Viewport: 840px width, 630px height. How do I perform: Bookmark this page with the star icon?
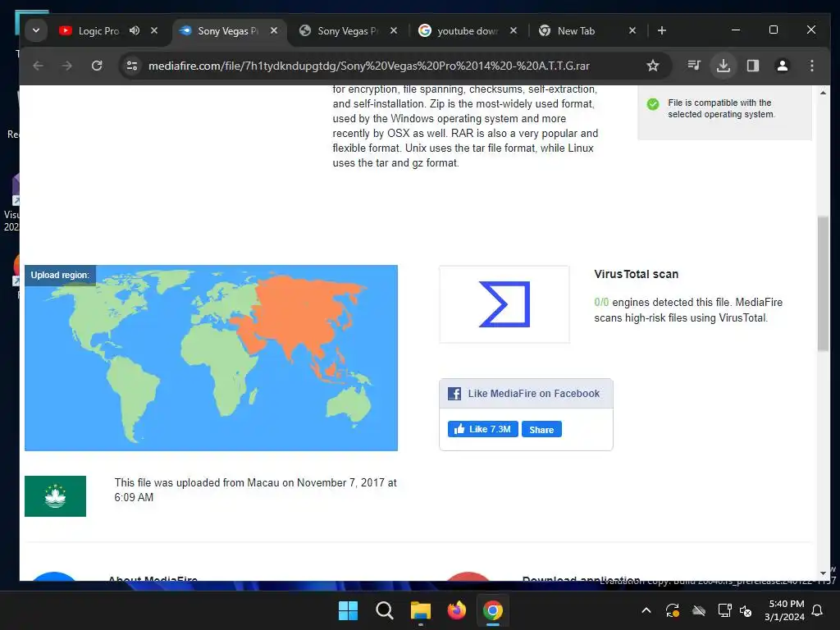[652, 66]
